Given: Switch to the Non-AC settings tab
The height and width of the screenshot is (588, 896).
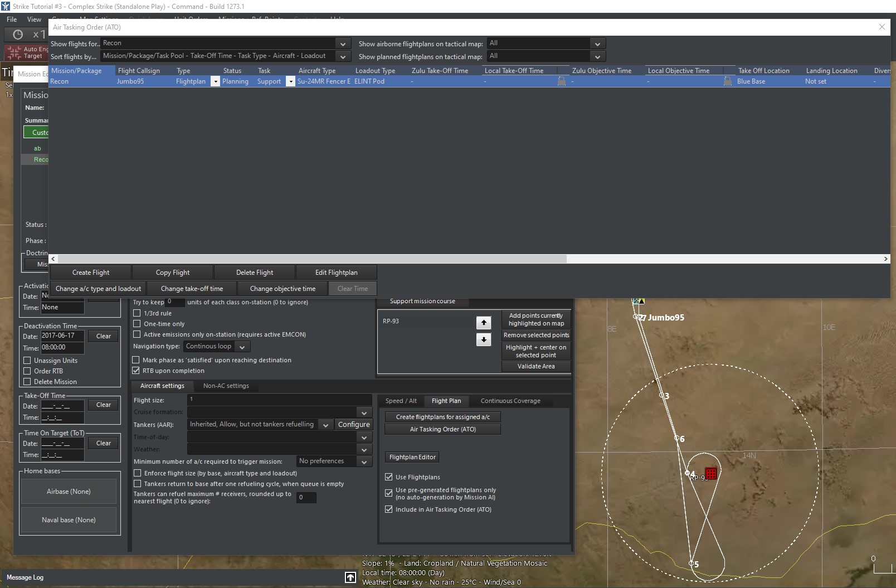Looking at the screenshot, I should pyautogui.click(x=226, y=385).
